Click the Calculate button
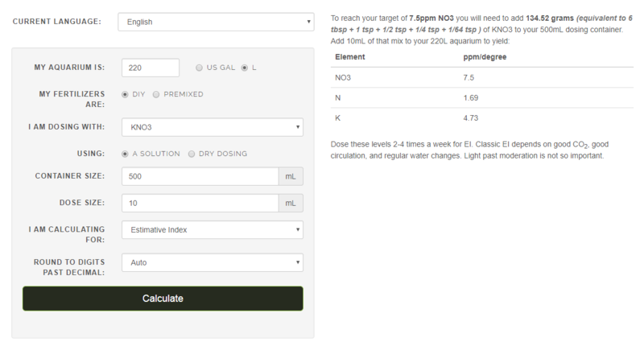 (163, 299)
